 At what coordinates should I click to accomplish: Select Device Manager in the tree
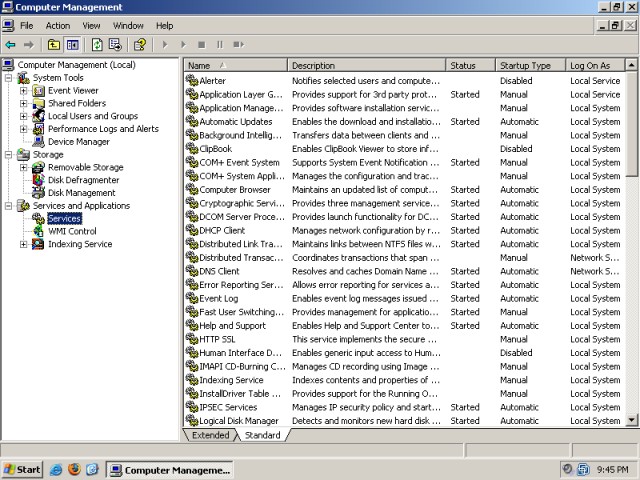[79, 142]
